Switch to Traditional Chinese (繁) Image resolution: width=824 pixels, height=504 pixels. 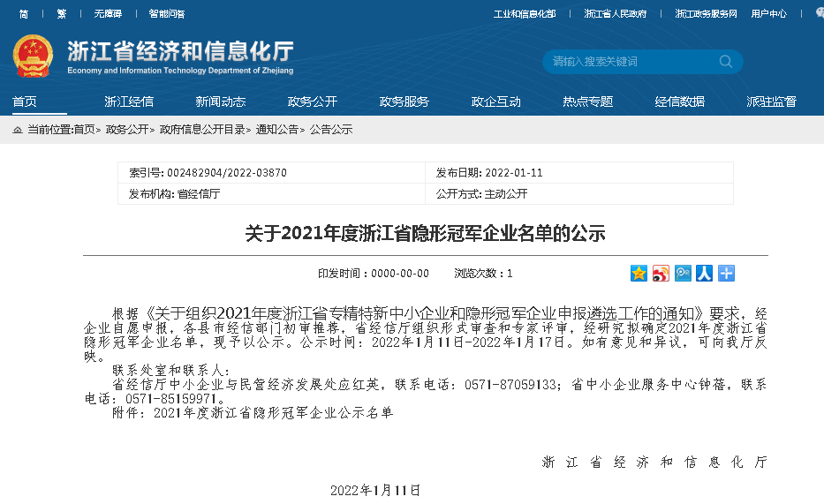tap(61, 14)
